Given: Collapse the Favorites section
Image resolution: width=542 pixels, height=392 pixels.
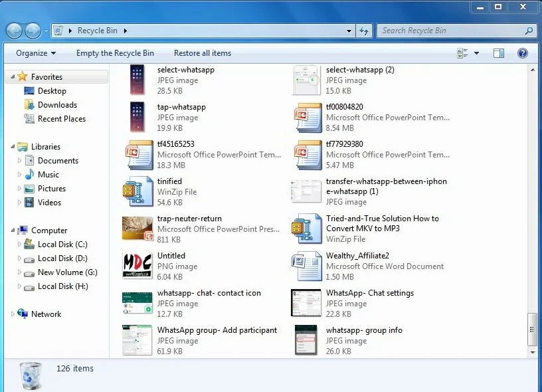Looking at the screenshot, I should pyautogui.click(x=14, y=76).
